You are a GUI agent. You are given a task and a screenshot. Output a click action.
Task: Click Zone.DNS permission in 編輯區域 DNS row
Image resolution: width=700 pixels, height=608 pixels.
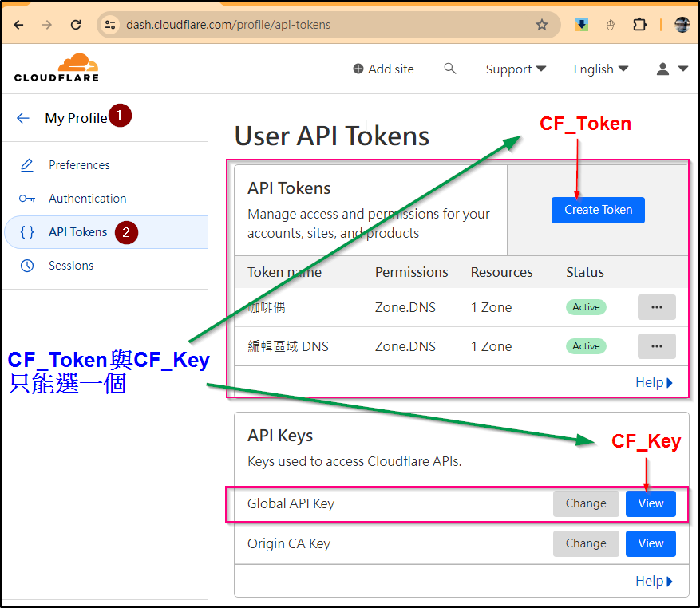coord(405,346)
